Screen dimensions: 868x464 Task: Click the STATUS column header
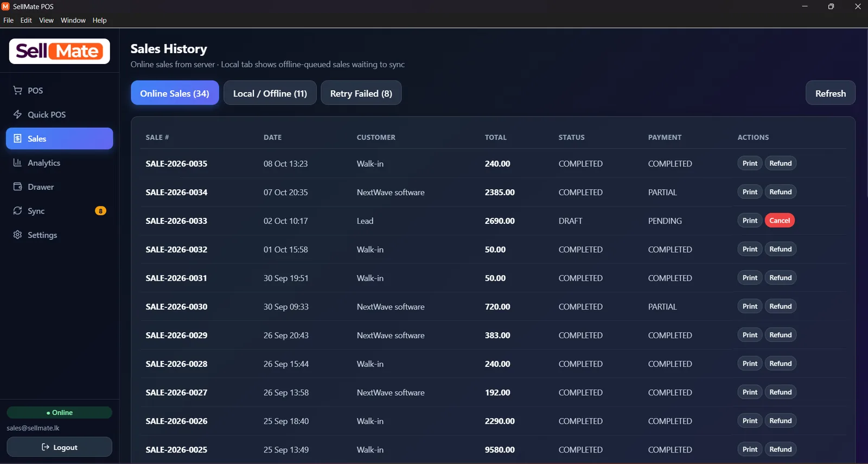coord(571,137)
